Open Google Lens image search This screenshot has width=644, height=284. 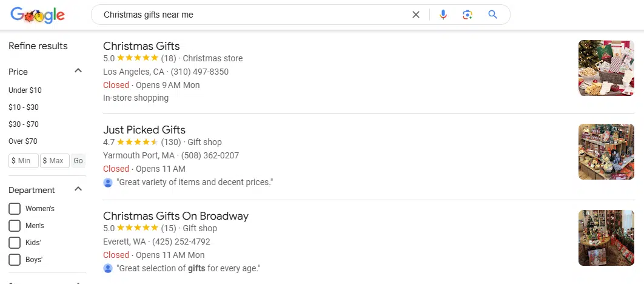[x=467, y=15]
